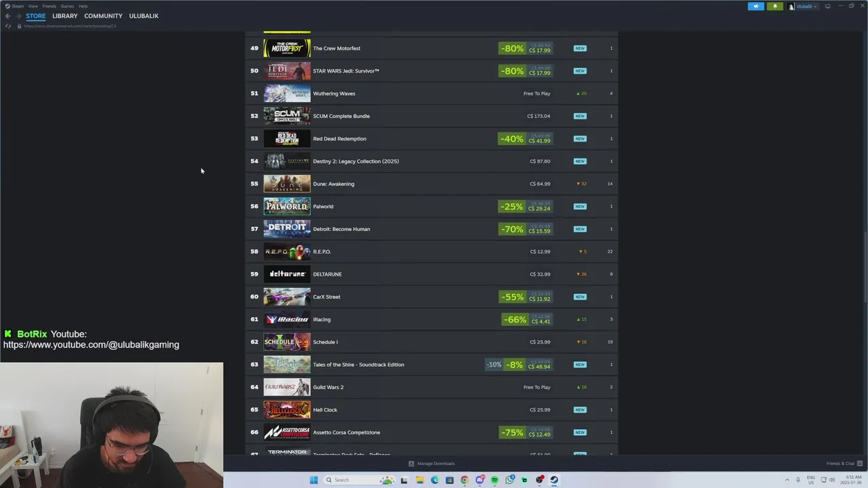Click the -70% discount on Detroit

[512, 229]
